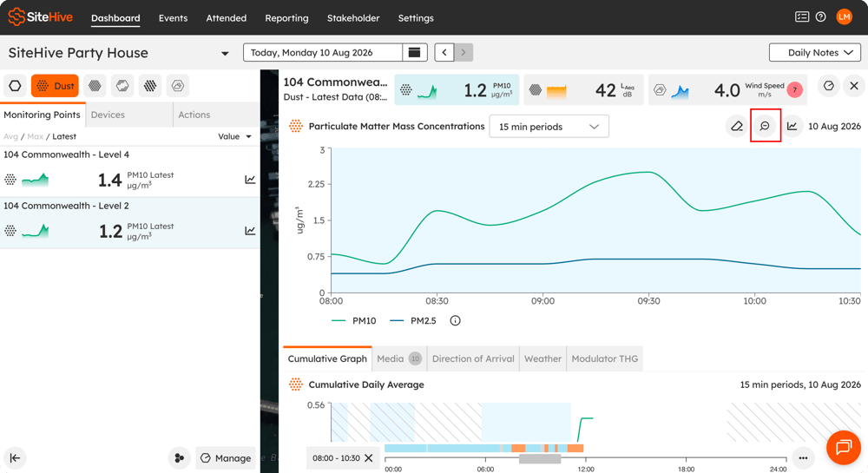868x473 pixels.
Task: Expand the SiteHive Party House site selector
Action: point(225,54)
